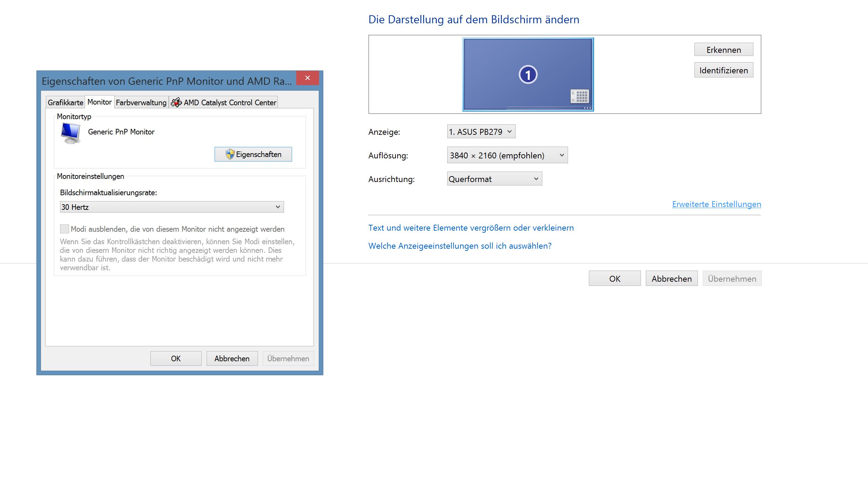This screenshot has height=487, width=868.
Task: Open the 30 Hertz refresh rate dropdown
Action: (172, 207)
